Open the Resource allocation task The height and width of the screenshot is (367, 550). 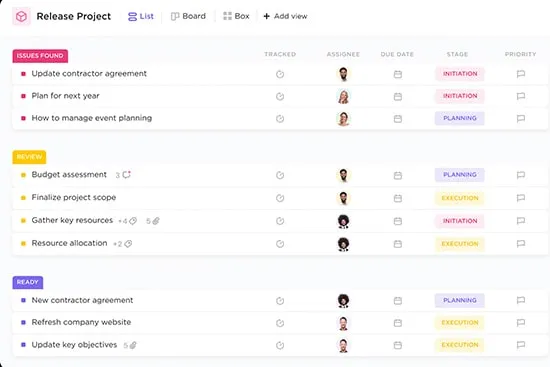[69, 243]
